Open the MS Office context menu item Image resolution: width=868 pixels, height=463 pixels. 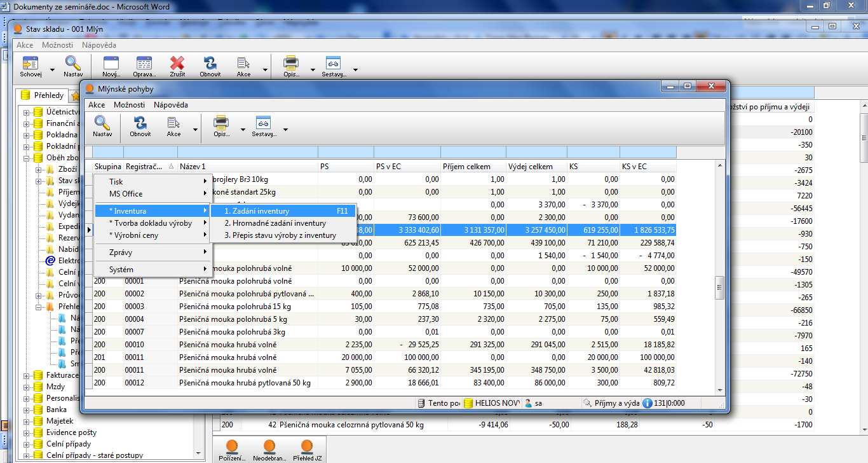(153, 194)
